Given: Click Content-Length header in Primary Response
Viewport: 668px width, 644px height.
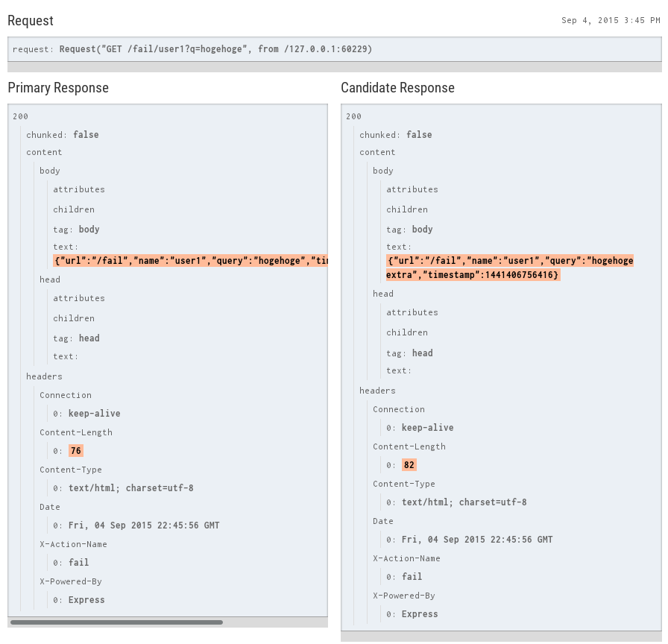Looking at the screenshot, I should tap(76, 432).
